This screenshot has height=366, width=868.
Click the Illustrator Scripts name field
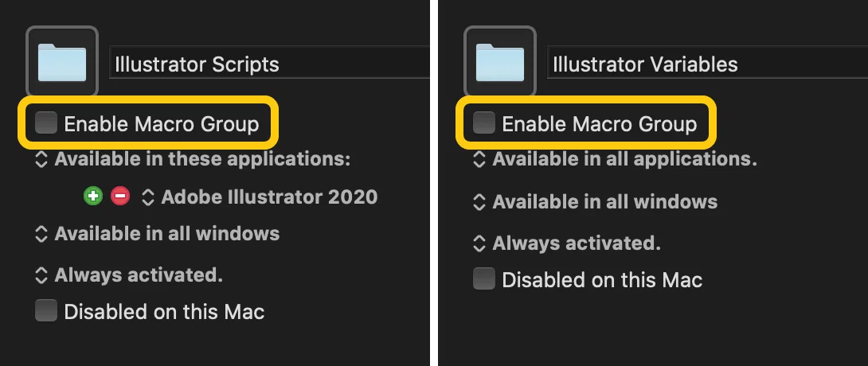pos(270,63)
